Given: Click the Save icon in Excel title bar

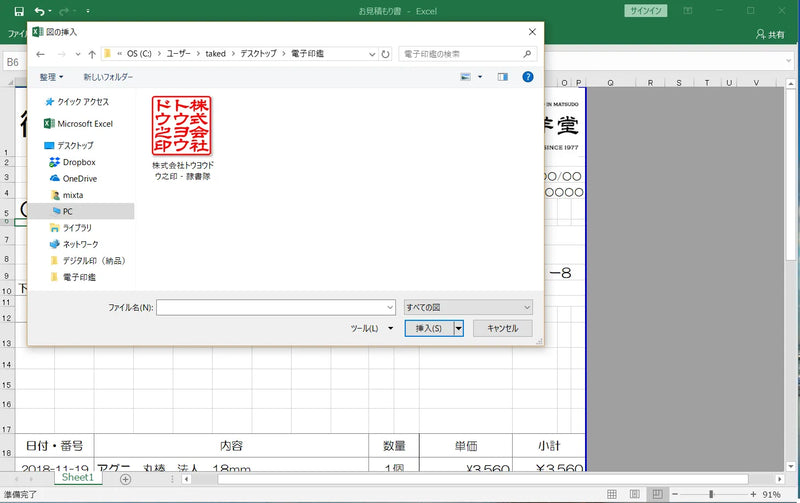Looking at the screenshot, I should pyautogui.click(x=19, y=11).
